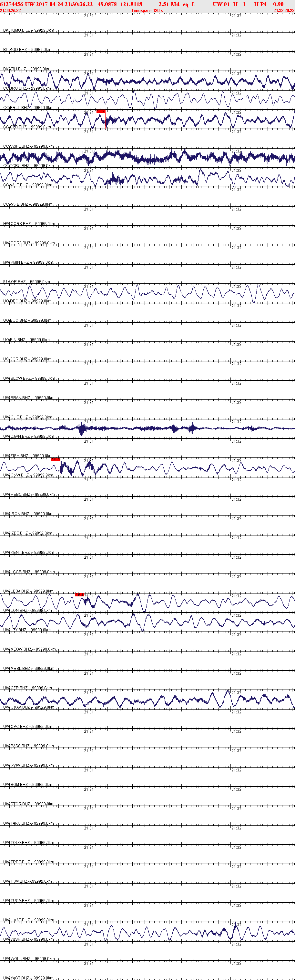Click the UW.OFR.BHZ station label
Viewport: 295px width, 980px height.
point(28,688)
